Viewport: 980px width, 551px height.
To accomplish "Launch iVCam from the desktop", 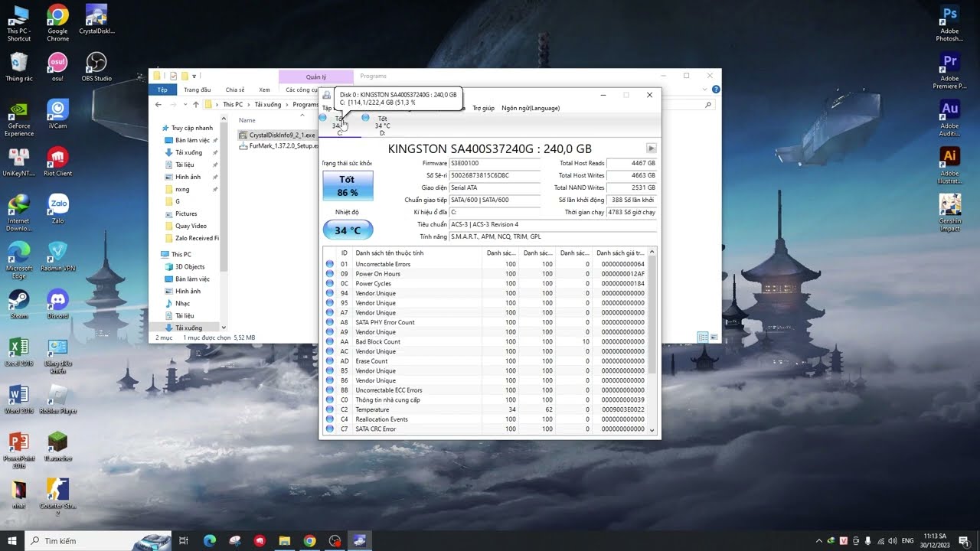I will click(x=57, y=115).
